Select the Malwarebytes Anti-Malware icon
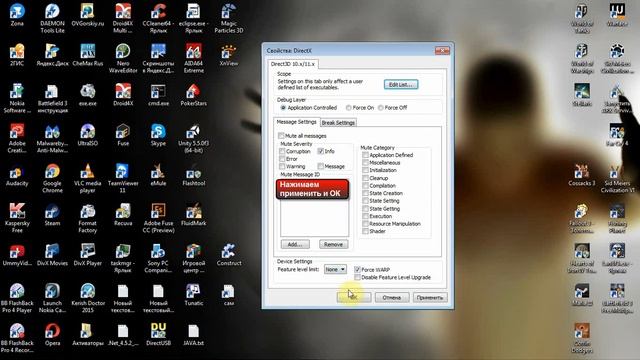Image resolution: width=640 pixels, height=360 pixels. (52, 138)
